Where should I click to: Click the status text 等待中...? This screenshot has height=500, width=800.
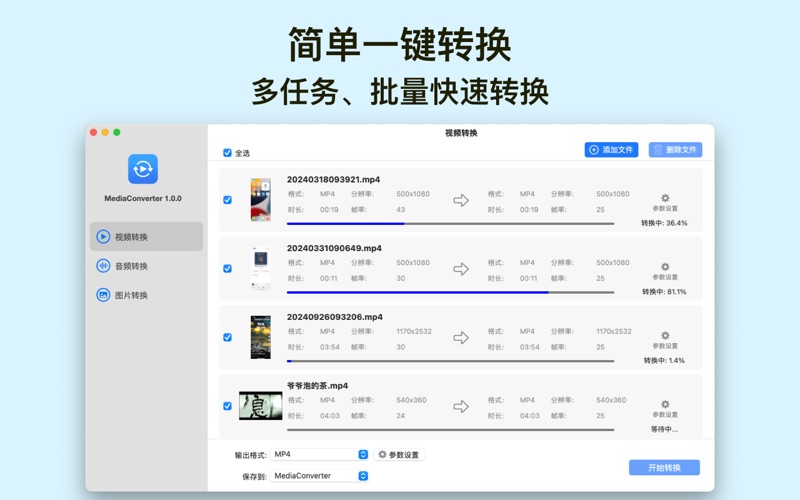(664, 429)
